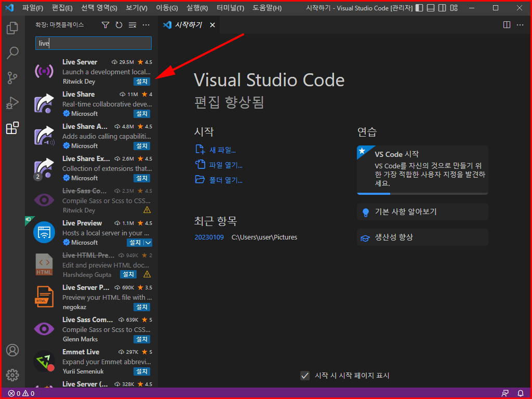Select Emmet Live extension icon
Viewport: 532px width, 399px height.
[x=44, y=362]
